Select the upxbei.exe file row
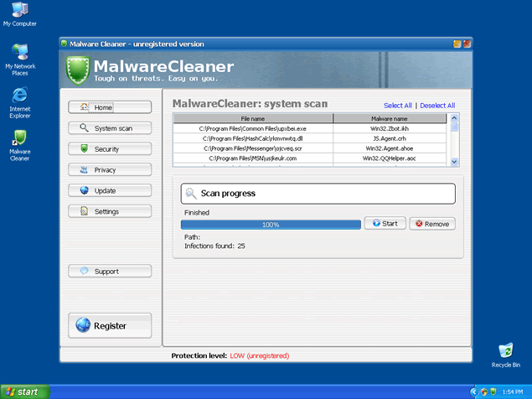Viewport: 532px width, 399px height. [x=252, y=129]
